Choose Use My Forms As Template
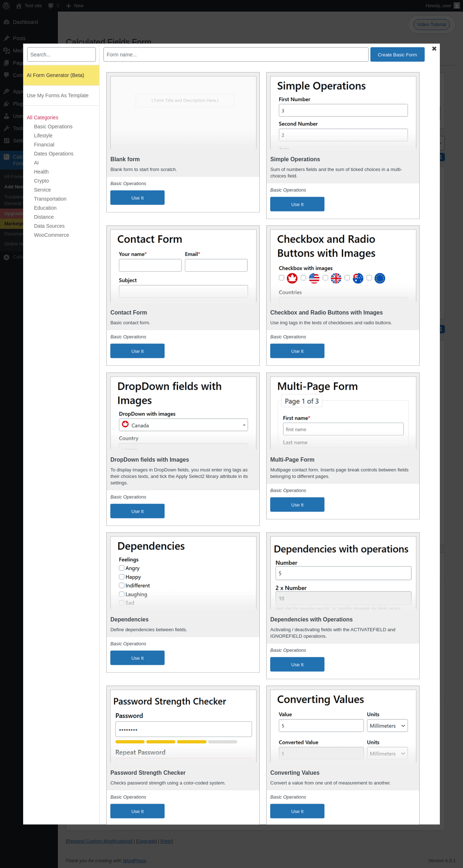This screenshot has height=868, width=463. click(61, 95)
